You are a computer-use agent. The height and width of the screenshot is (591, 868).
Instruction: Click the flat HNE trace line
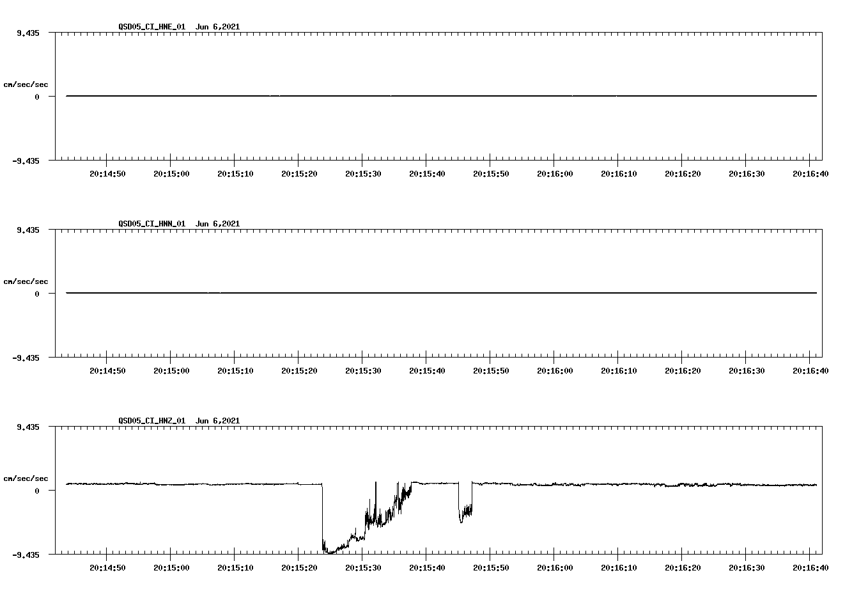[x=441, y=96]
